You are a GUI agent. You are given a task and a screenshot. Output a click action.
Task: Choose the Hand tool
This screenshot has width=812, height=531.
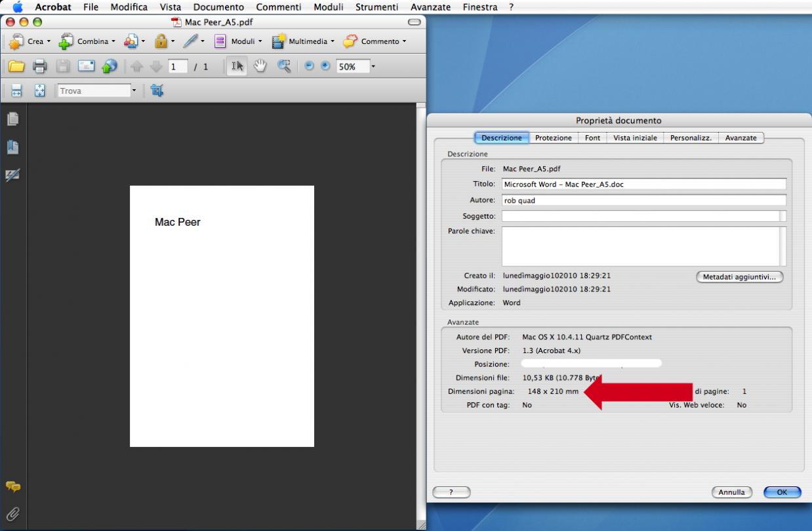pyautogui.click(x=260, y=66)
